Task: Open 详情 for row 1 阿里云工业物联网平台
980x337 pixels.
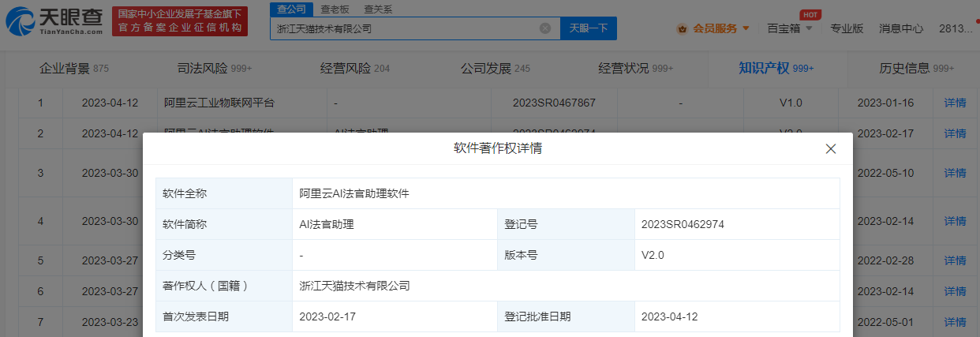Action: coord(956,103)
